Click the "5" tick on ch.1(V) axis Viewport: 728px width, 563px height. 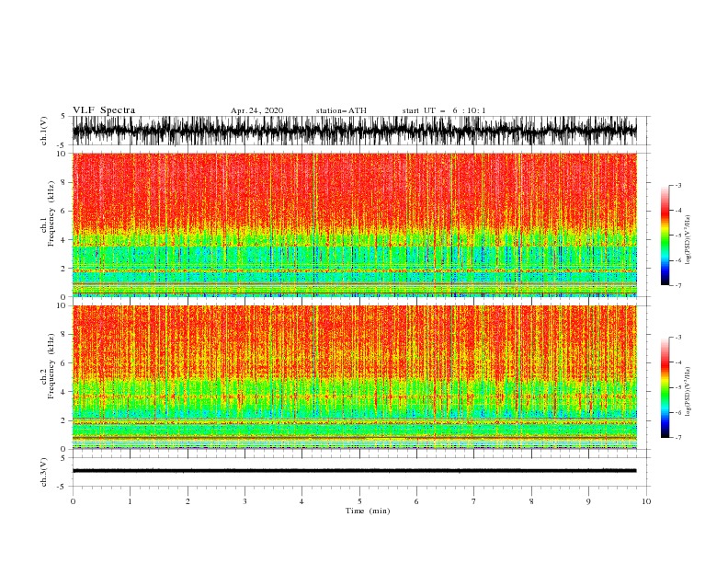[63, 116]
